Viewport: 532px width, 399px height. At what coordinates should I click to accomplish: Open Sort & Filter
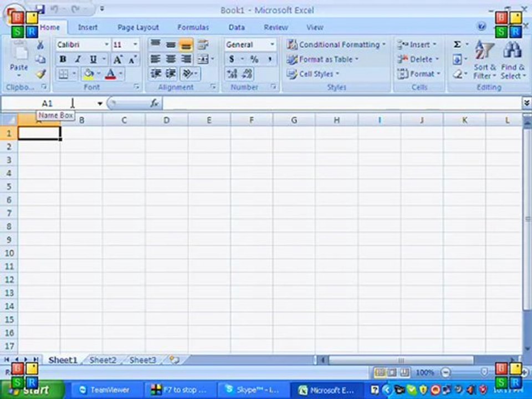point(485,60)
